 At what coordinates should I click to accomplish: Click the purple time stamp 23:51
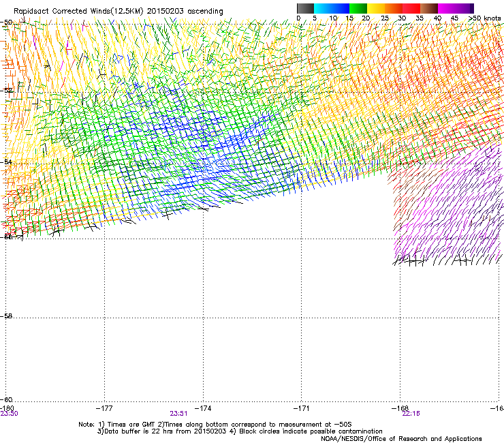178,414
